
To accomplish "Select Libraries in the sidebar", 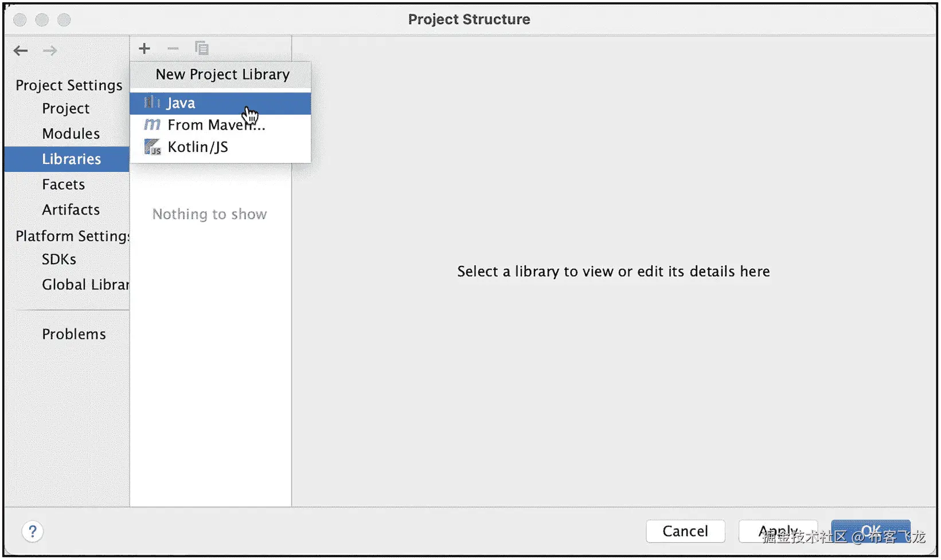I will point(71,159).
